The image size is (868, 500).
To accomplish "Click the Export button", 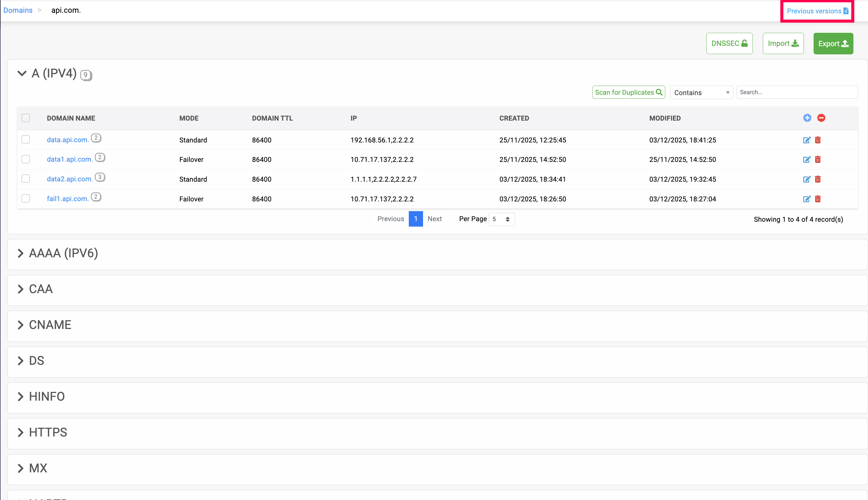I will click(833, 44).
